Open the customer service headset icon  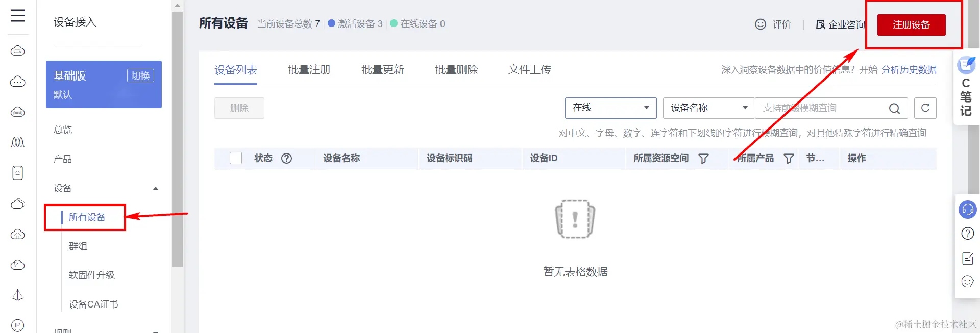point(968,210)
